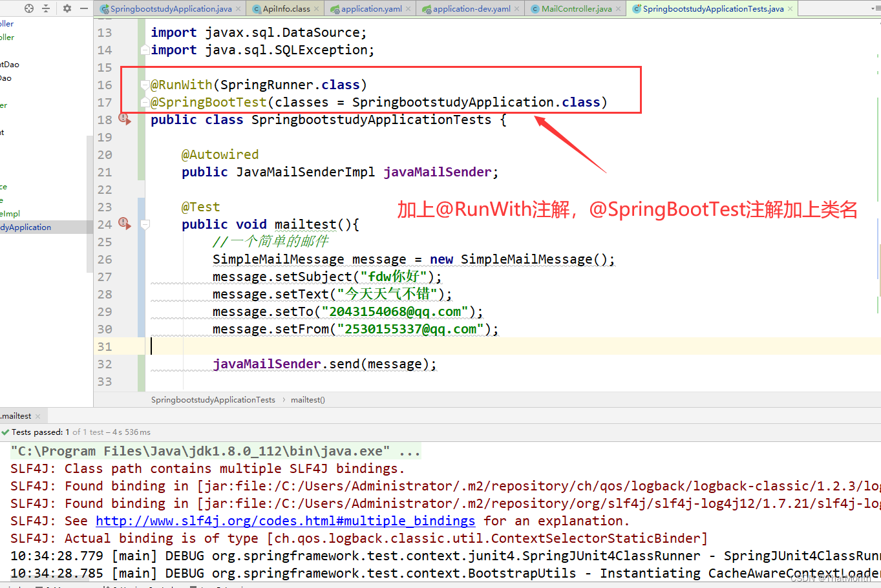Click the collapse all icon in project panel

click(x=46, y=8)
